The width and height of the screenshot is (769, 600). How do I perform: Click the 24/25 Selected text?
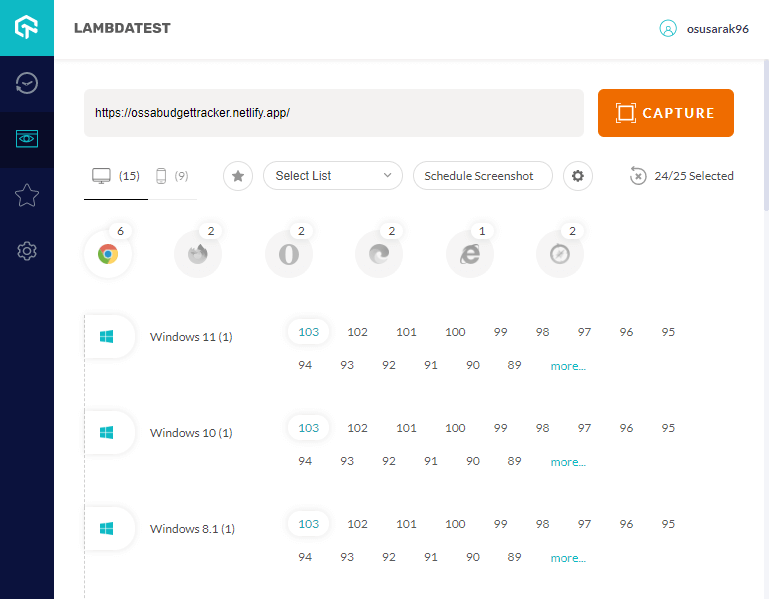[x=694, y=176]
